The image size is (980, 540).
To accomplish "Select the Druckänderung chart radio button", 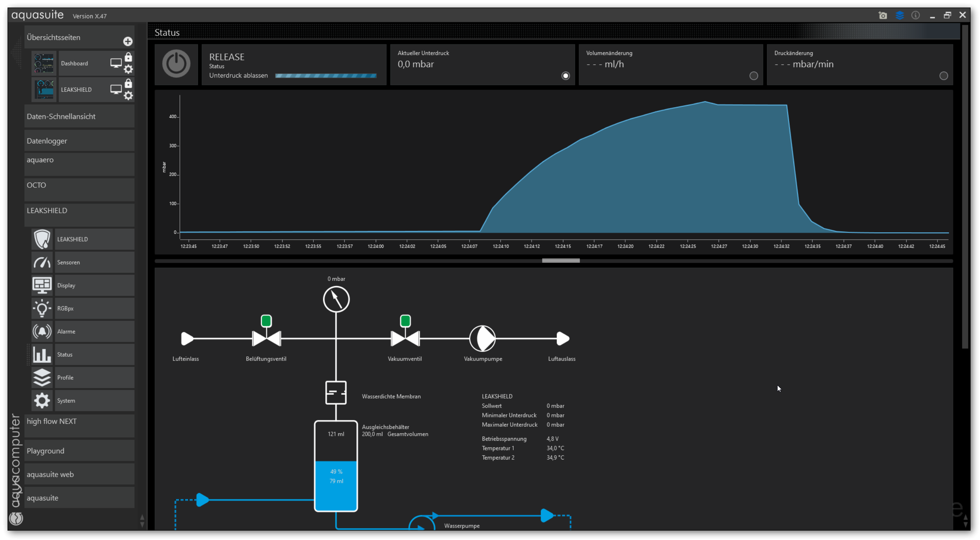I will (943, 76).
